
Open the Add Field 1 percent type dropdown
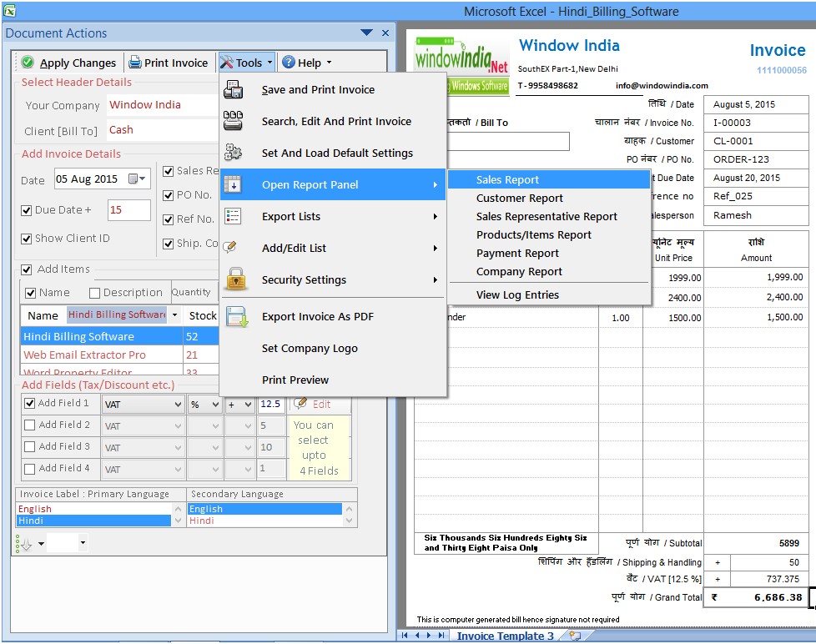tap(215, 405)
